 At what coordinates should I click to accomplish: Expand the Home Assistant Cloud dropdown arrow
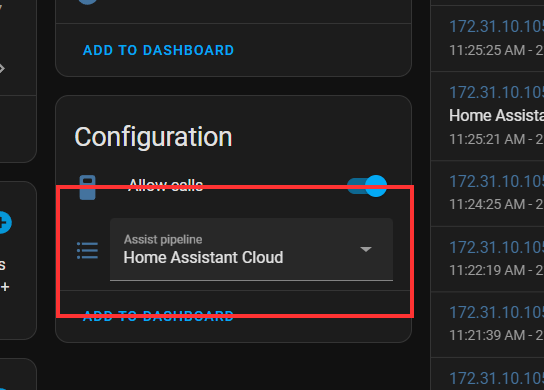pyautogui.click(x=366, y=249)
